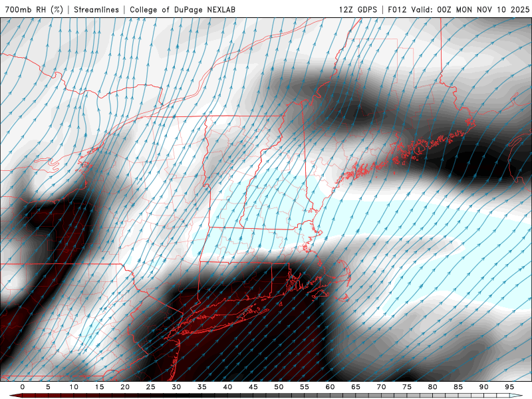Image resolution: width=532 pixels, height=399 pixels.
Task: Click the 90 label on the color scale
Action: [x=484, y=387]
